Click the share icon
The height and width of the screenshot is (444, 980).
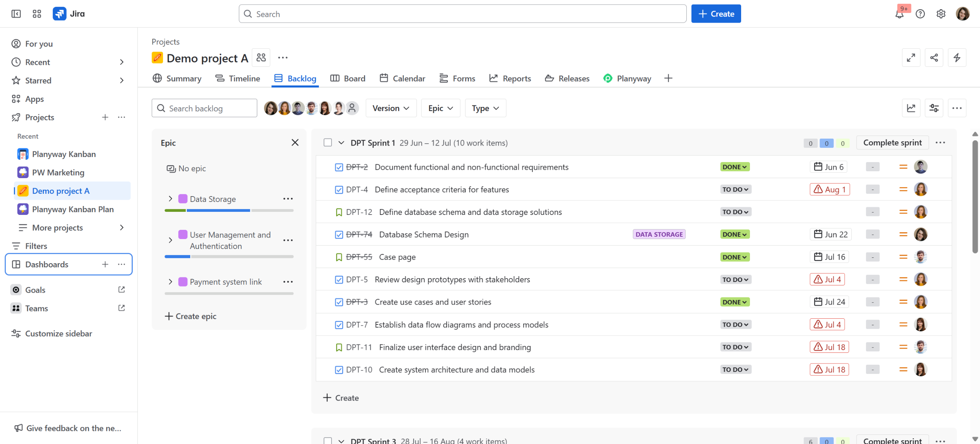[934, 57]
